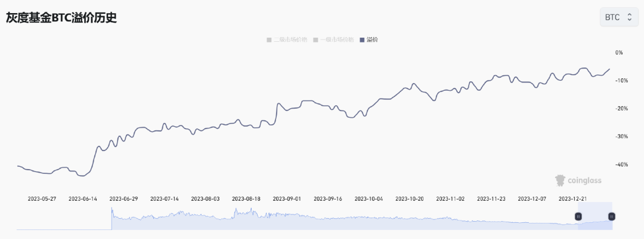Click the 灰度基金BTC溢价历史 chart title
The image size is (644, 239).
[61, 18]
